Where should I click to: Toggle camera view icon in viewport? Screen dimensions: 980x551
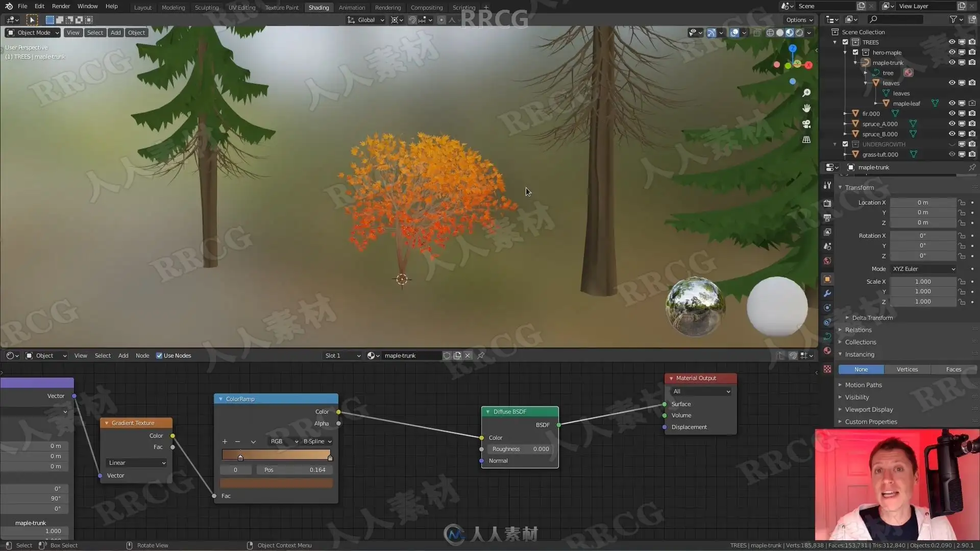(x=806, y=124)
